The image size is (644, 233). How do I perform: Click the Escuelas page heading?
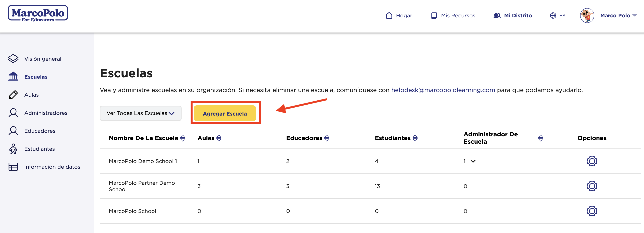(126, 73)
